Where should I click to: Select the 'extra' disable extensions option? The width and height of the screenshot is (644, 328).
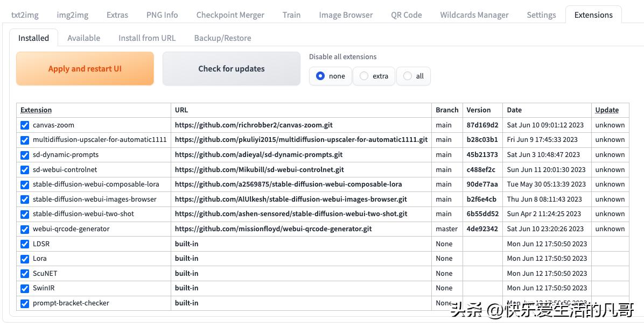364,76
